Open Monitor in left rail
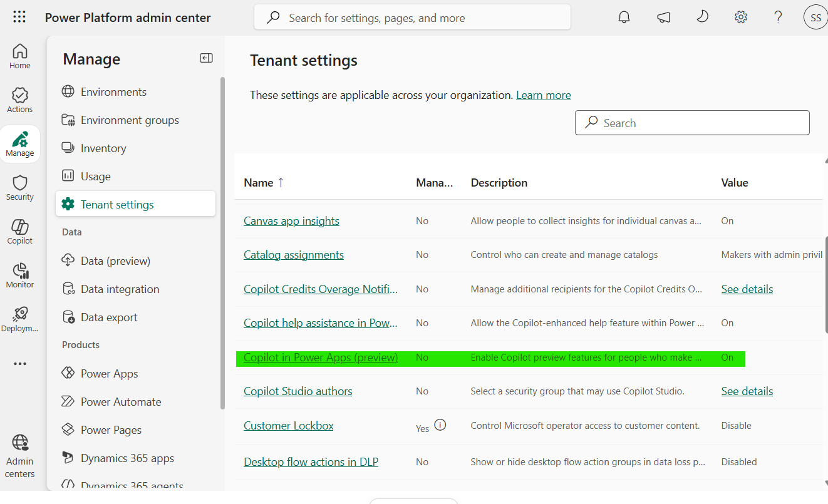 coord(20,275)
